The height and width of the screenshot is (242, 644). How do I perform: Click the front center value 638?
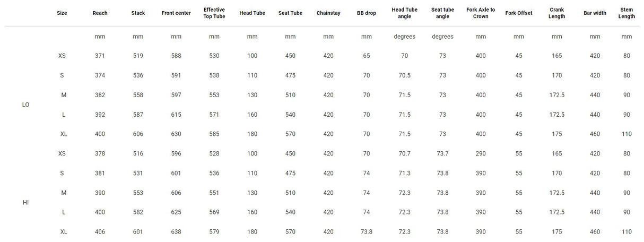[176, 232]
